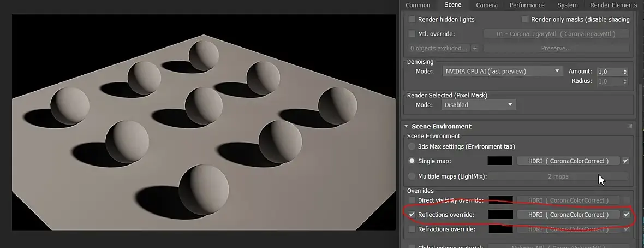Viewport: 644px width, 248px height.
Task: Click the rendered spheres preview image
Action: point(204,122)
